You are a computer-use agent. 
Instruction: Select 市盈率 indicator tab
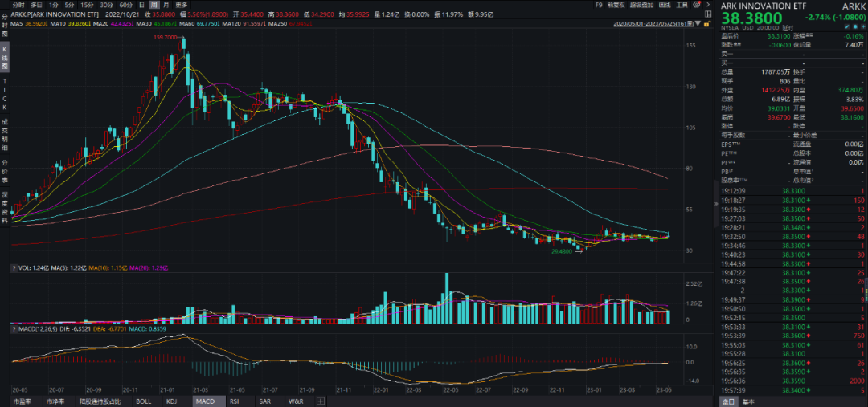pyautogui.click(x=21, y=401)
